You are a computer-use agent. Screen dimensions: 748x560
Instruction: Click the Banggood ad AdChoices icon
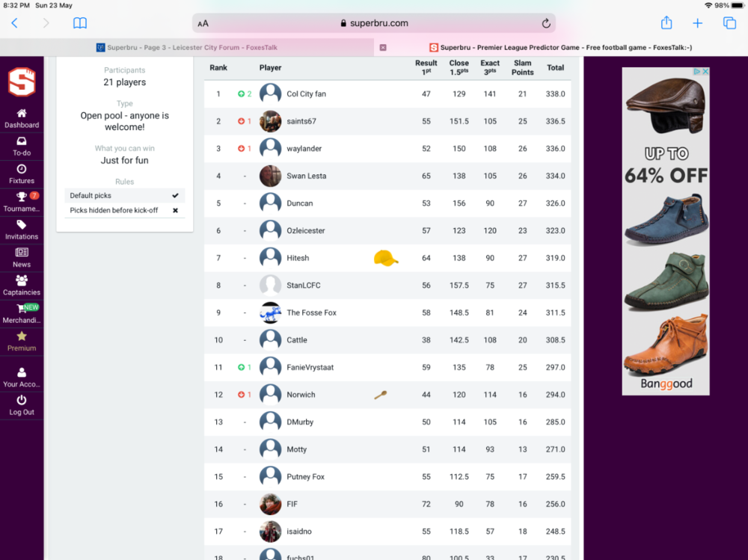697,71
